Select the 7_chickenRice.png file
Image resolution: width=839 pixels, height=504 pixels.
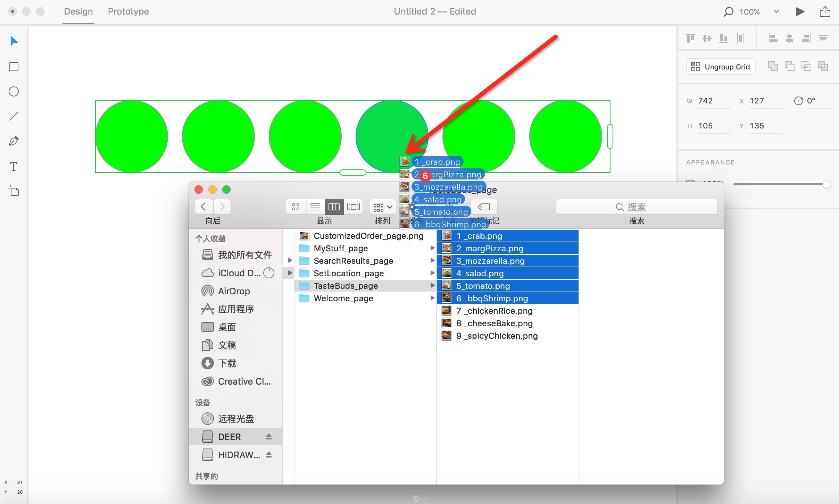[x=494, y=311]
